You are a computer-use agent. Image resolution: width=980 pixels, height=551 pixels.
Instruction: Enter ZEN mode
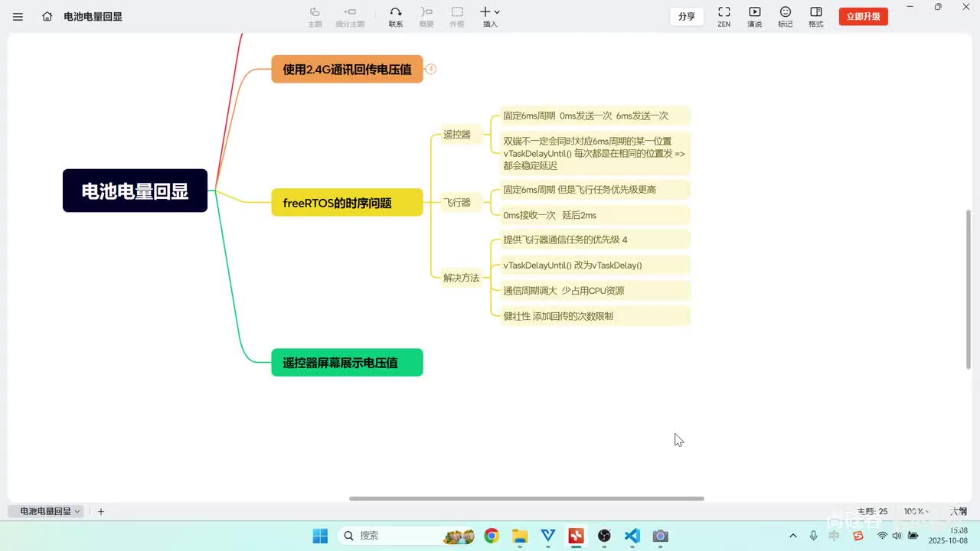click(x=724, y=17)
